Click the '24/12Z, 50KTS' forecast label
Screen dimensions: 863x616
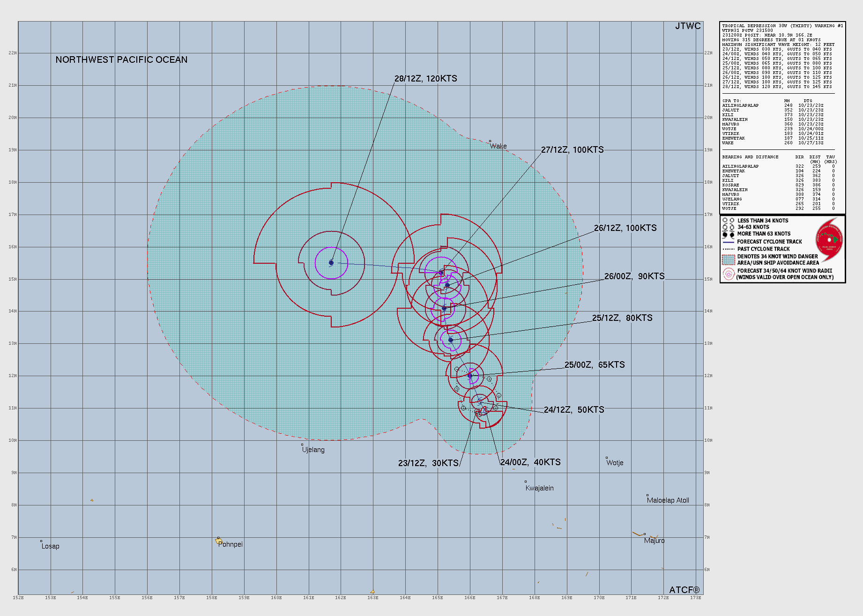pos(574,410)
